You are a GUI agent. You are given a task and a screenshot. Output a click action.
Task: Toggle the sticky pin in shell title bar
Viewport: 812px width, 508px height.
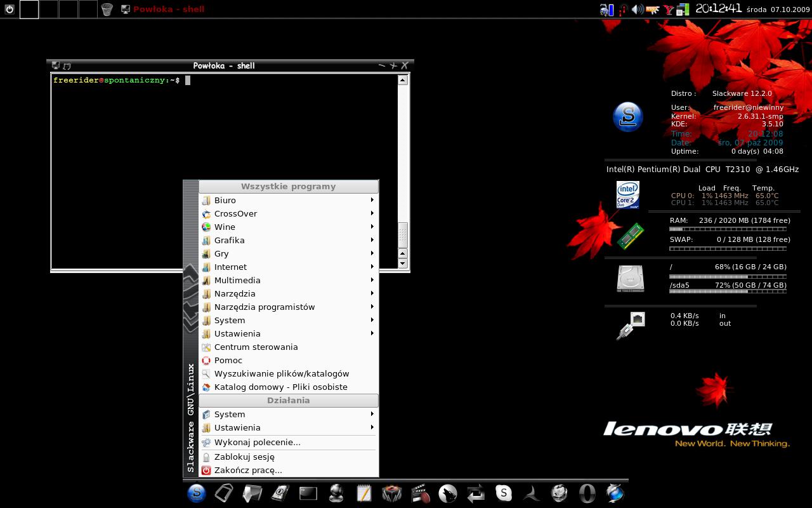67,65
